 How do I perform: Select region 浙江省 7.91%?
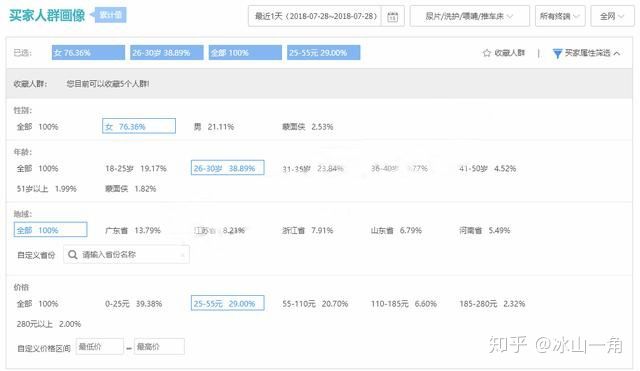pos(307,231)
